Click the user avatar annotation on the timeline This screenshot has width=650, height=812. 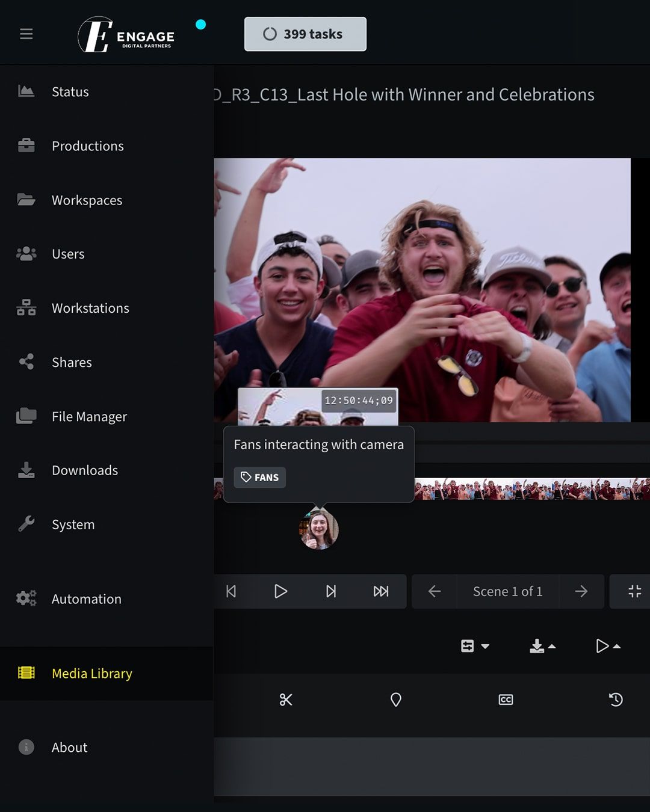click(x=318, y=529)
